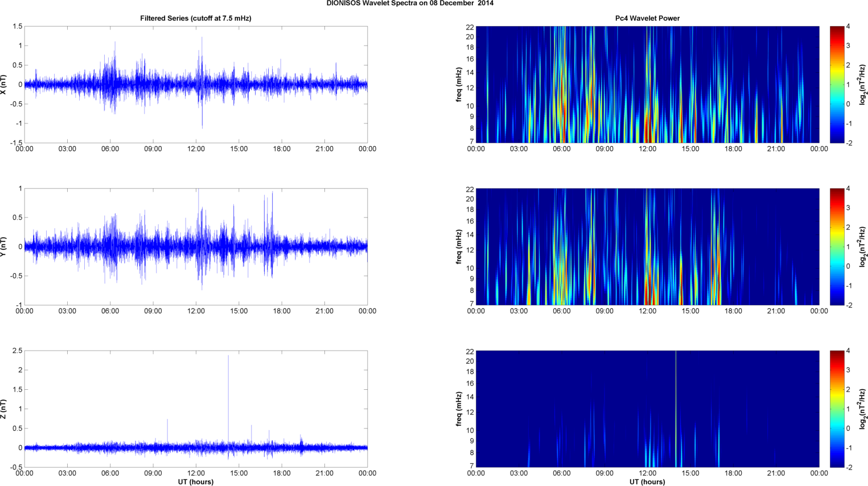Click UT (hours) label under the Z filtered series

(195, 482)
